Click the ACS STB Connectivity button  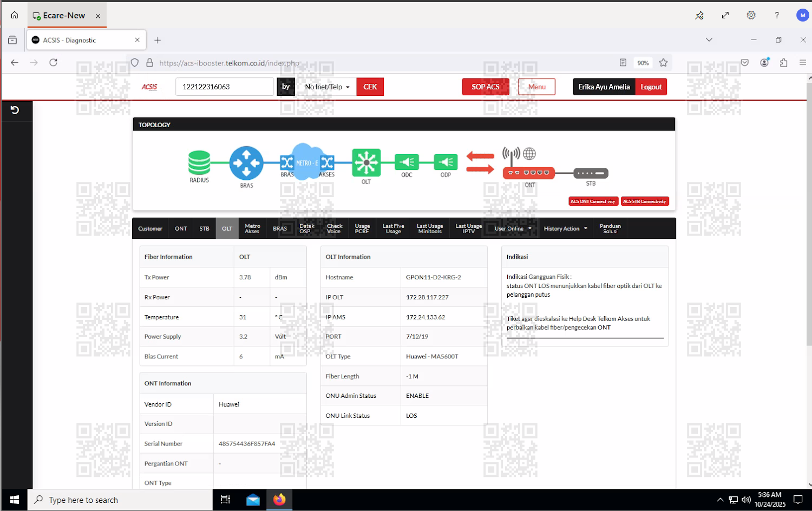point(645,201)
